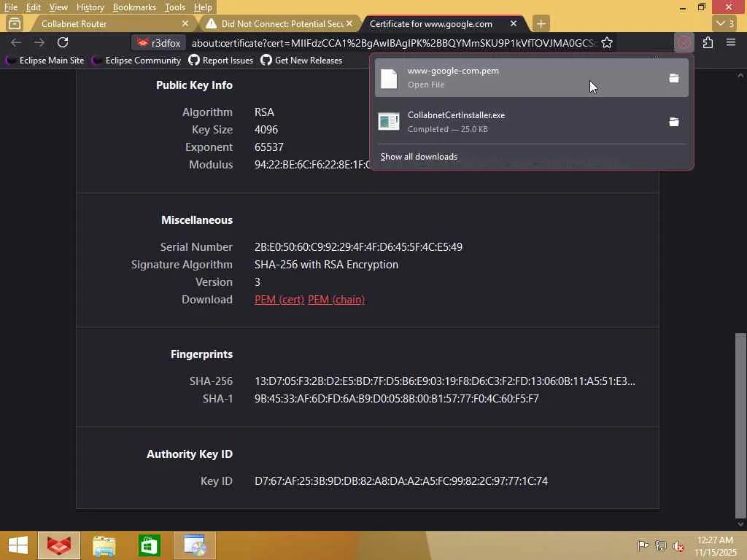Click the SHA-1 fingerprint value

point(396,399)
